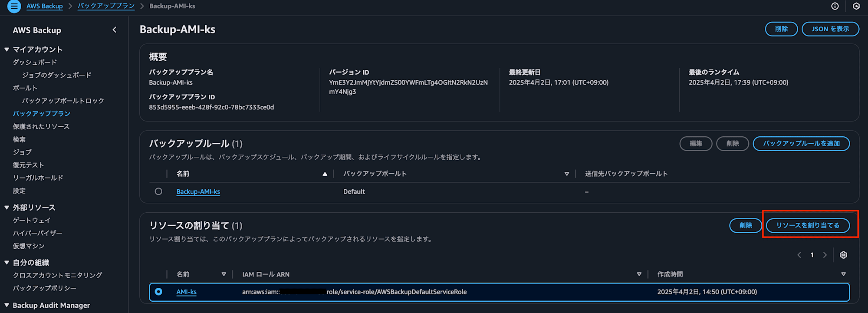Viewport: 868px width, 313px height.
Task: Open 設定 in sidebar
Action: pos(19,191)
